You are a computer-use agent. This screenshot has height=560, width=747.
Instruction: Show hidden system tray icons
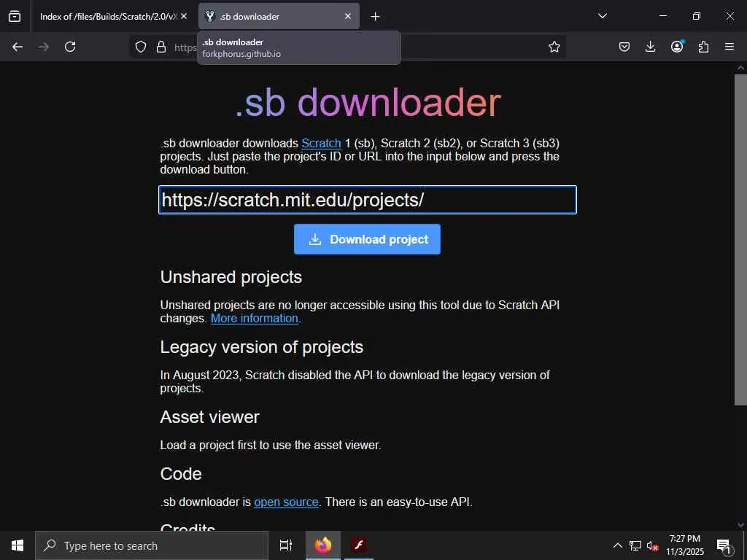(617, 545)
